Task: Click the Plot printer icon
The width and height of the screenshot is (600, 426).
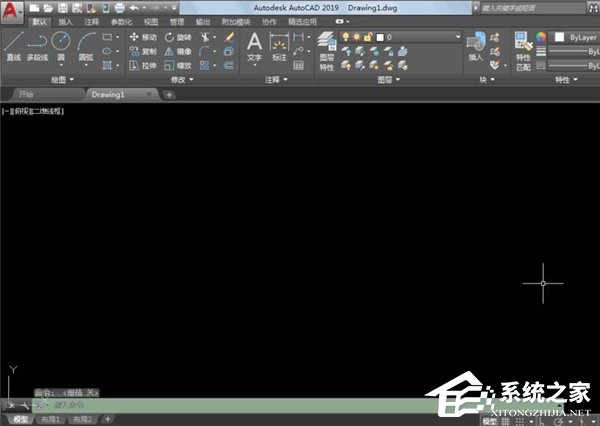Action: pyautogui.click(x=119, y=8)
